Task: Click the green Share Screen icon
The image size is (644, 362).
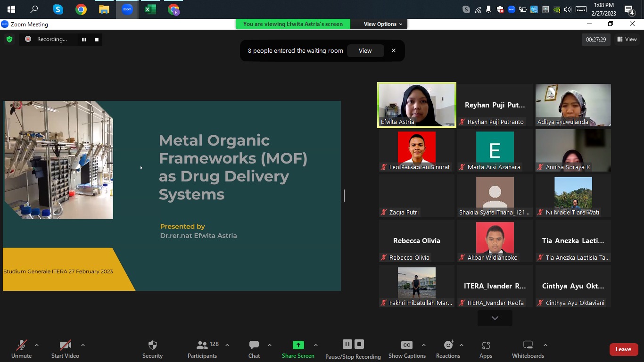Action: pyautogui.click(x=298, y=346)
